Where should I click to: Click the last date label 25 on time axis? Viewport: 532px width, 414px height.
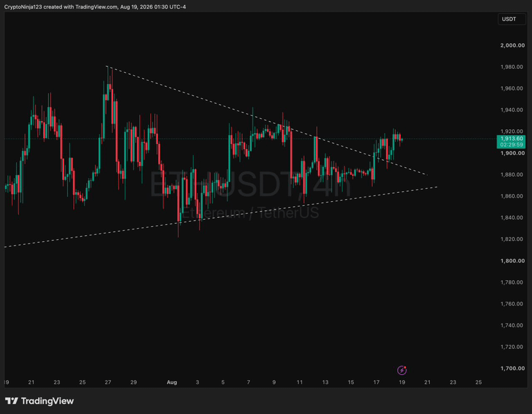pos(479,382)
